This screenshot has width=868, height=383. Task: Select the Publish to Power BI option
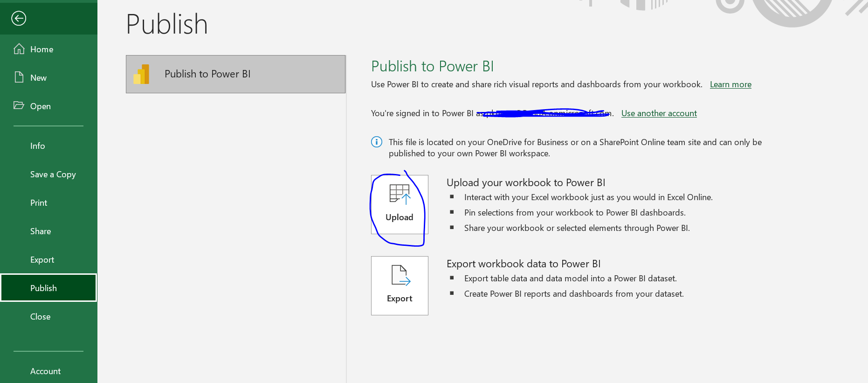[x=235, y=74]
